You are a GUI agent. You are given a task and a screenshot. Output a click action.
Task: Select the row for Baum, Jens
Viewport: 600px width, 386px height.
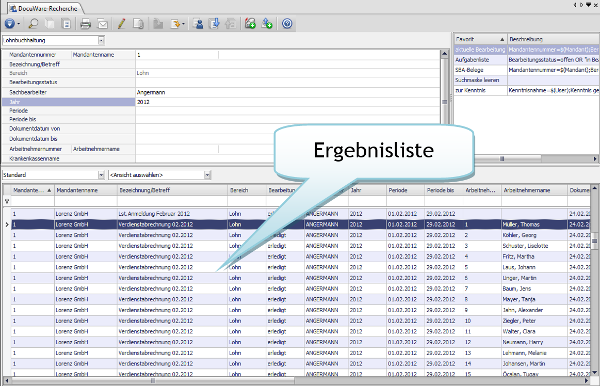click(x=300, y=289)
